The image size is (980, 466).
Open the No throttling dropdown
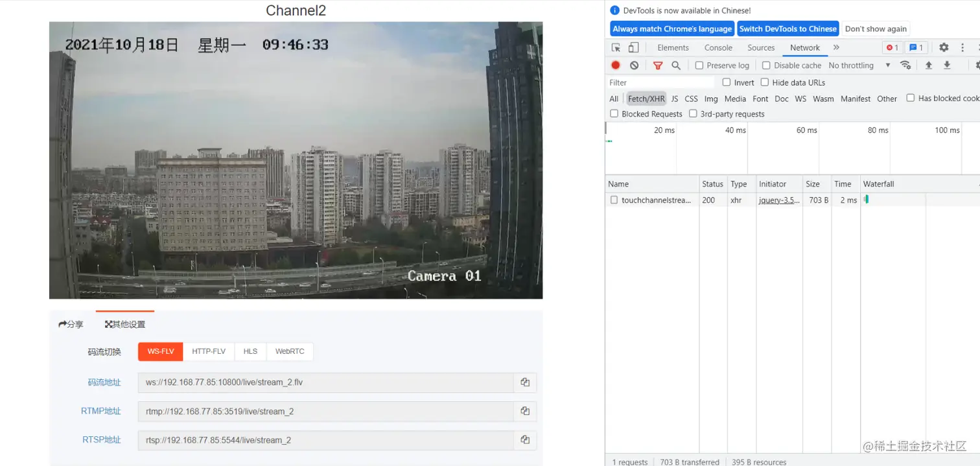(x=859, y=65)
